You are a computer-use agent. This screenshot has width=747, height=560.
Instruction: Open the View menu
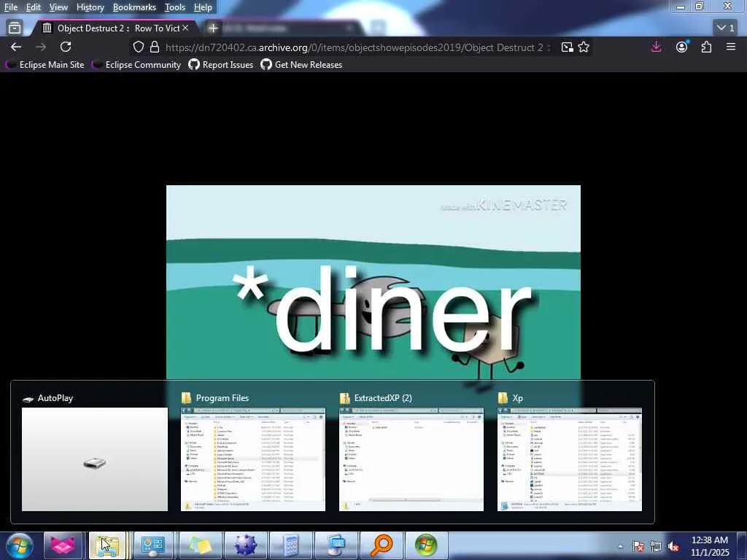coord(58,7)
